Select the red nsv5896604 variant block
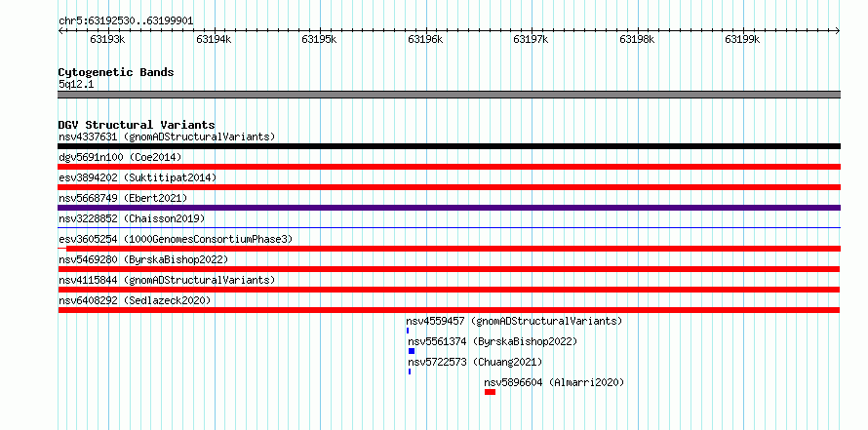Image resolution: width=868 pixels, height=430 pixels. [x=490, y=392]
